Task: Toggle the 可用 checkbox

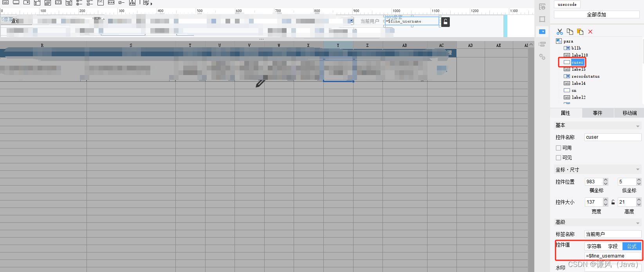Action: 558,148
